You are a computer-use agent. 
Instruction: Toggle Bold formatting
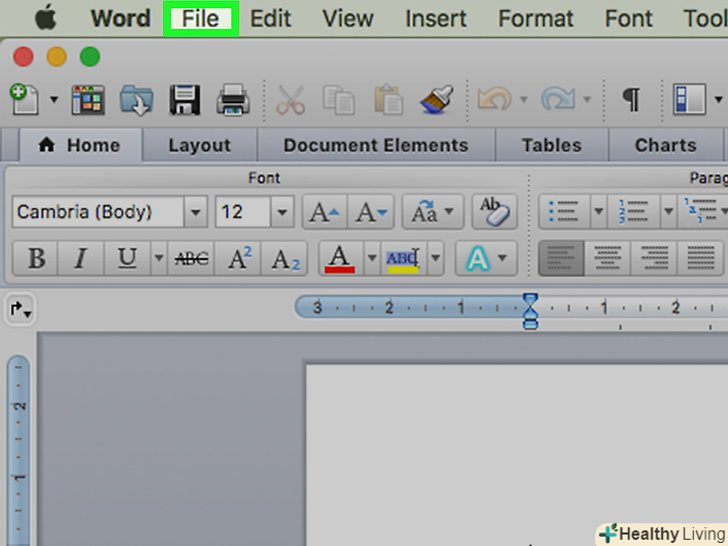click(36, 258)
